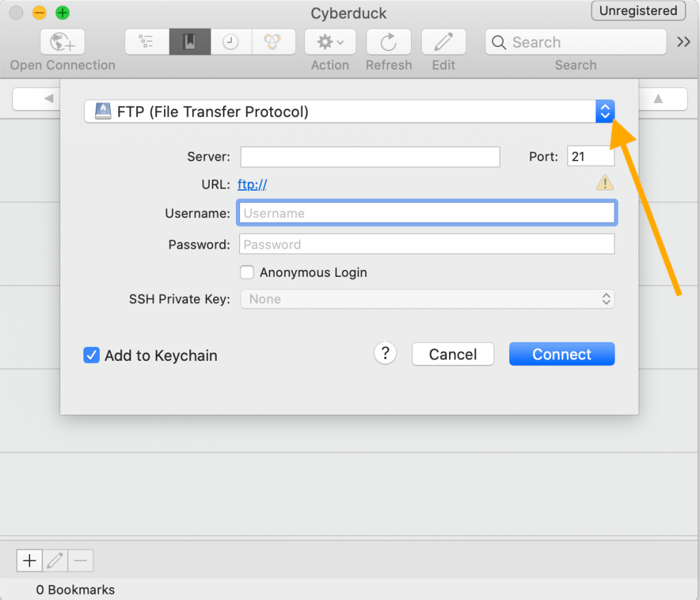700x600 pixels.
Task: Expand the toolbar overflow chevron
Action: [684, 42]
